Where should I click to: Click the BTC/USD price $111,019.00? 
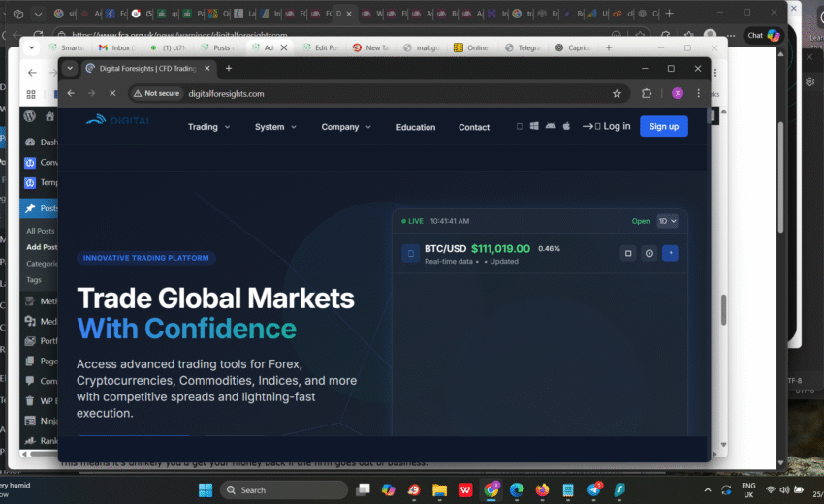pos(500,248)
